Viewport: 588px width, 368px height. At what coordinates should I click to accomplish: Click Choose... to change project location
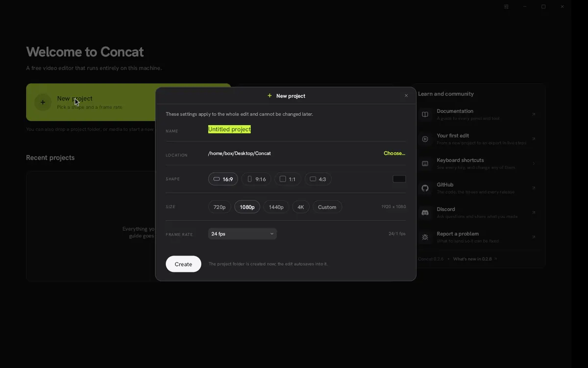394,153
